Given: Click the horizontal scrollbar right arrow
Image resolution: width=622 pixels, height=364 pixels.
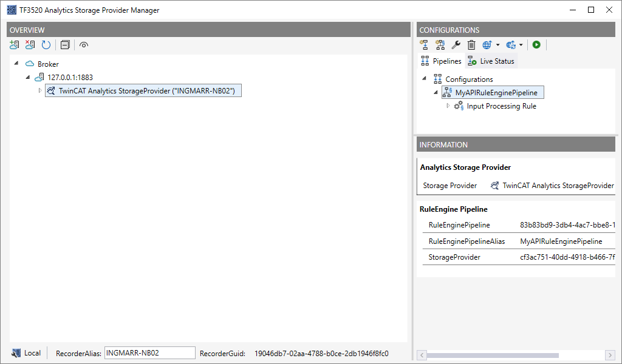Looking at the screenshot, I should [x=610, y=354].
